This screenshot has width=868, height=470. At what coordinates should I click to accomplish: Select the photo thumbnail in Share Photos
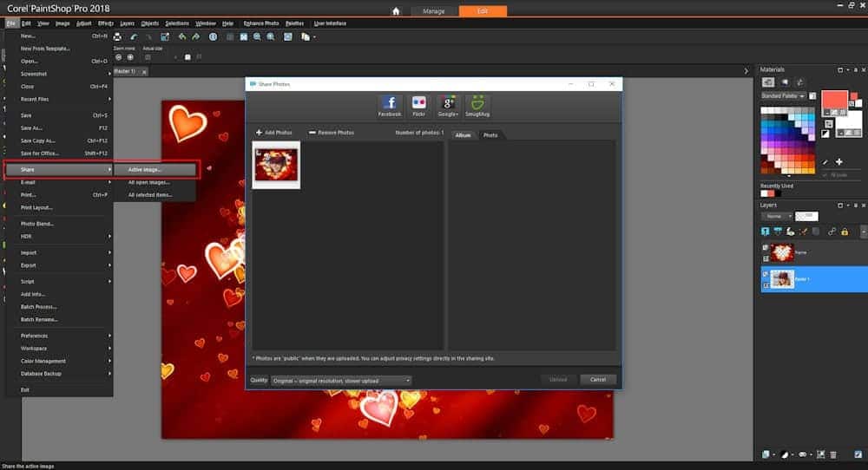click(x=276, y=164)
